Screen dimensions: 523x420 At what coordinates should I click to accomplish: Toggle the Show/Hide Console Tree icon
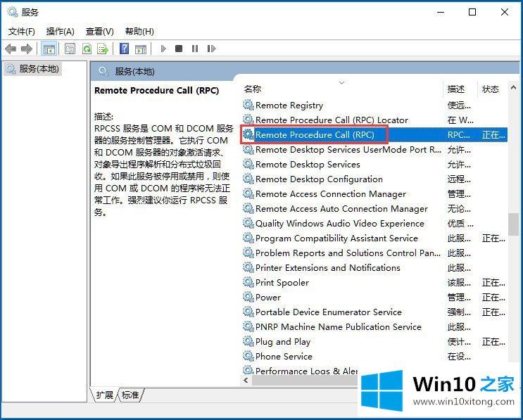point(49,49)
